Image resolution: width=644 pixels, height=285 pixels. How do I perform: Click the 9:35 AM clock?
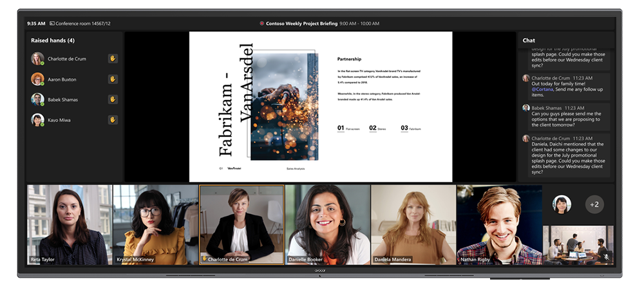[x=36, y=24]
